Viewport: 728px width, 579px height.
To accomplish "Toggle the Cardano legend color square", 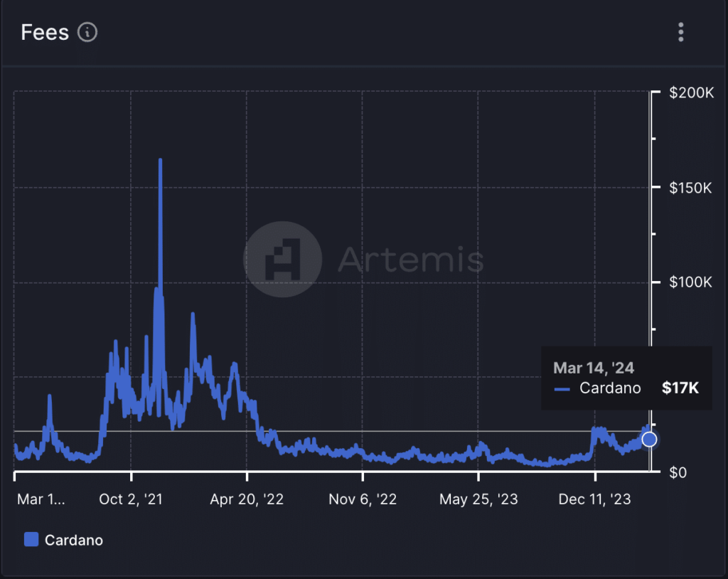I will click(31, 540).
